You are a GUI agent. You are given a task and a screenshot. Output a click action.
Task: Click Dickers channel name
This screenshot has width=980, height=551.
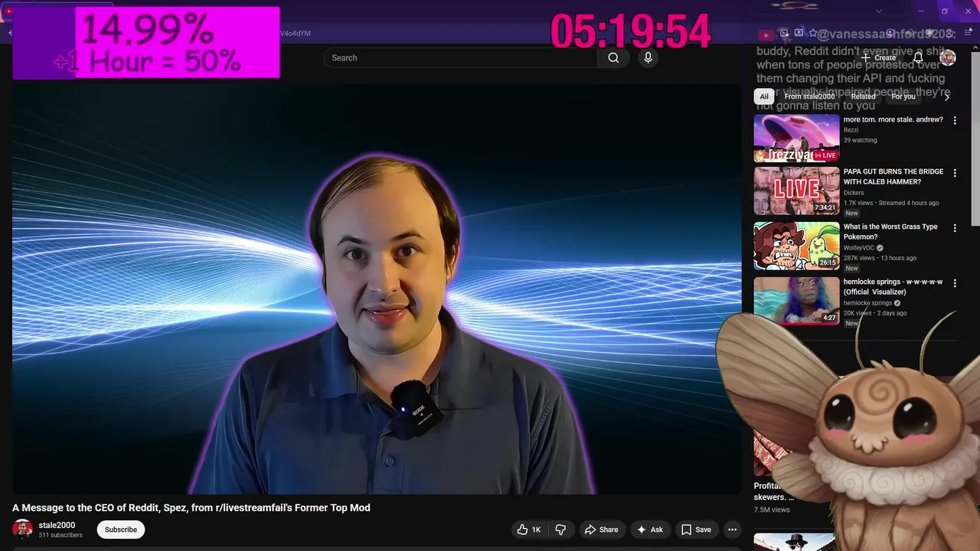854,193
